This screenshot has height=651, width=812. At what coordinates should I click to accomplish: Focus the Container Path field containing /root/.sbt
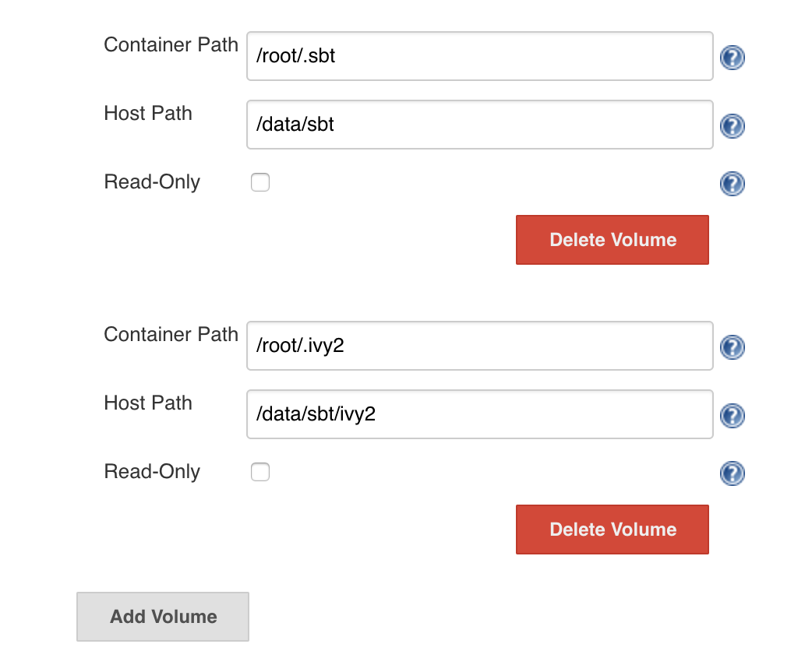[x=479, y=56]
